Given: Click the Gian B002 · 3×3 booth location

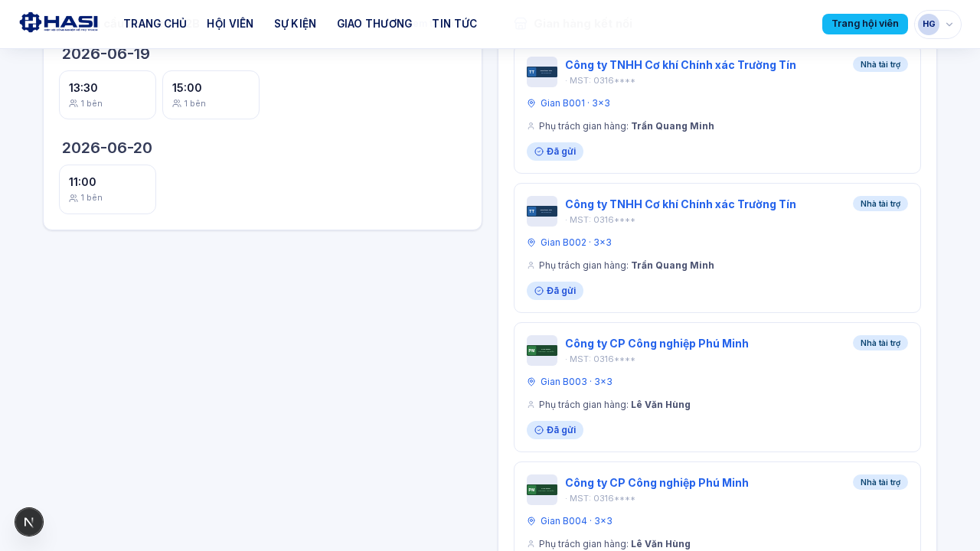Looking at the screenshot, I should pos(576,243).
